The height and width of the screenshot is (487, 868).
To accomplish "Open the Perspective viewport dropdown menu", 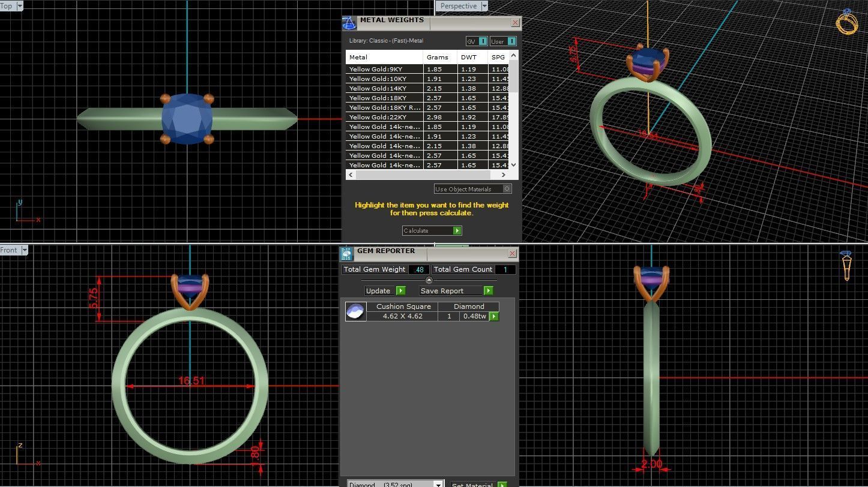I will (x=483, y=6).
